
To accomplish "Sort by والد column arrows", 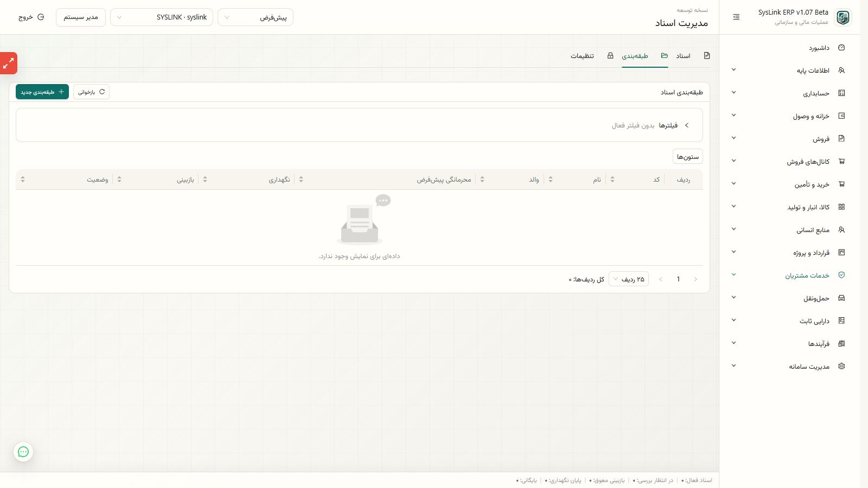I will pyautogui.click(x=482, y=179).
